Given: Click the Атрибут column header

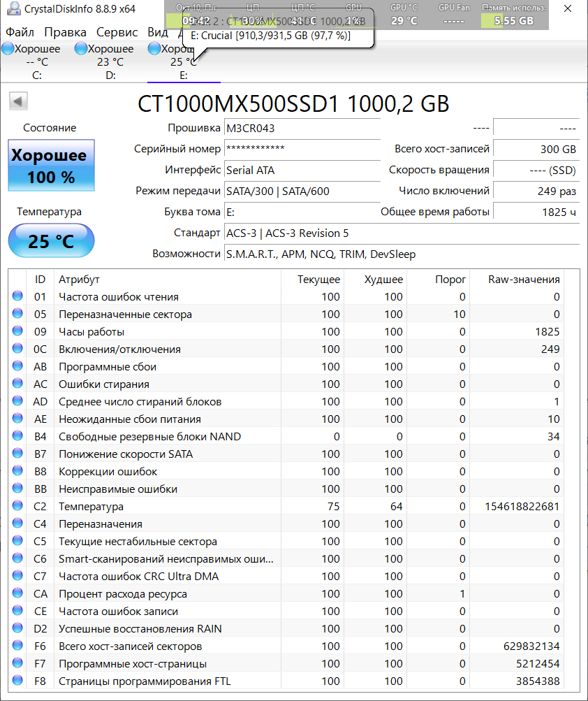Looking at the screenshot, I should [79, 280].
